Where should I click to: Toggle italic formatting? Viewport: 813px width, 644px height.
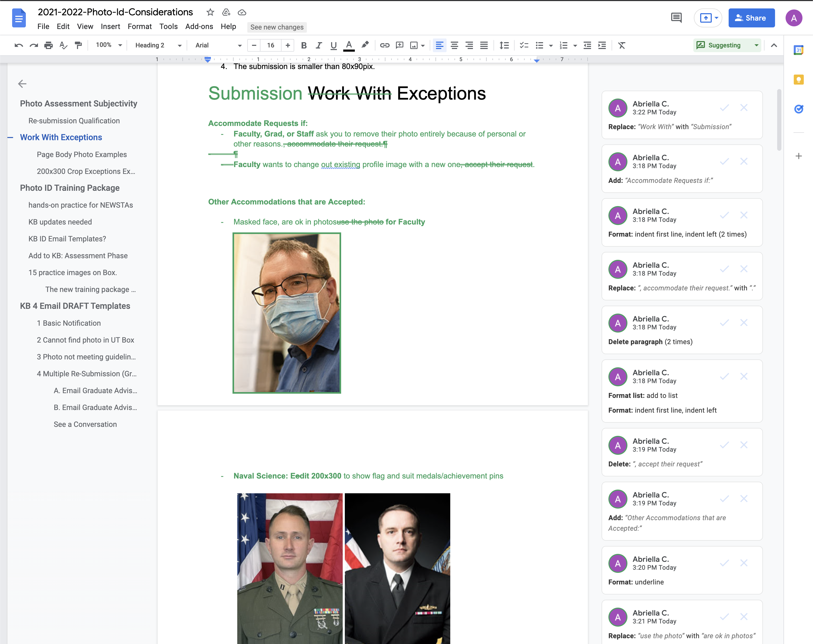click(x=319, y=46)
